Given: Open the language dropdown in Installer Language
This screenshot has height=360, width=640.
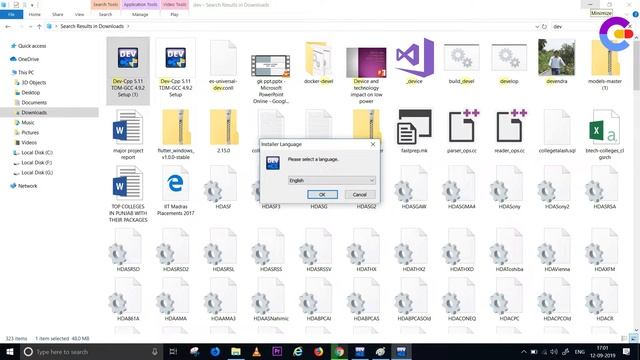Looking at the screenshot, I should pyautogui.click(x=331, y=180).
